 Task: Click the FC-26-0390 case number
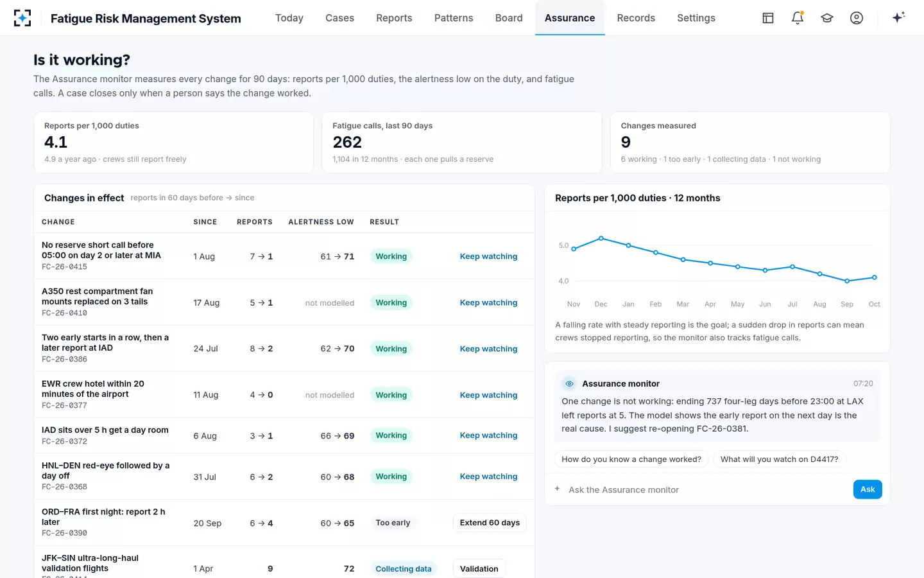tap(64, 533)
